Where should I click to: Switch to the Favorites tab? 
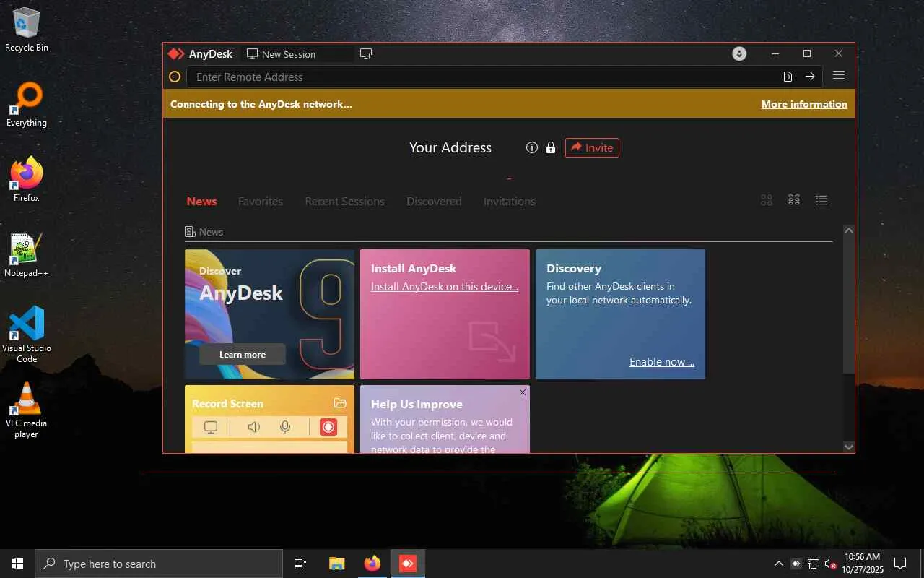pos(261,201)
